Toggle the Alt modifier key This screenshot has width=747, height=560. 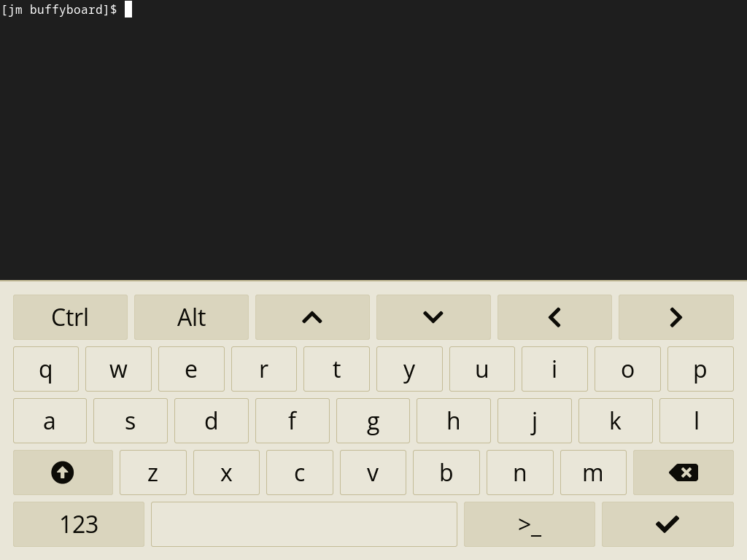[192, 317]
